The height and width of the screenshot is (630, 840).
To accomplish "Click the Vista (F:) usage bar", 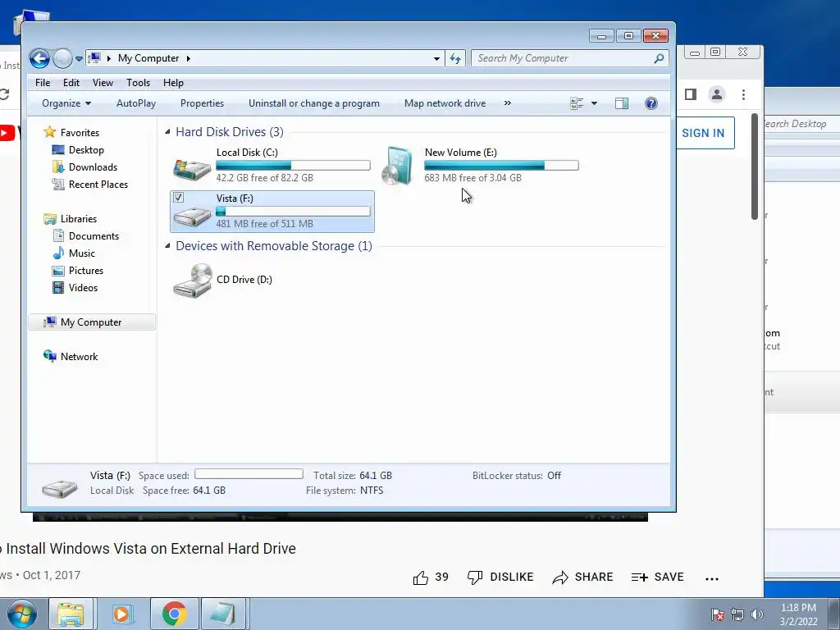I will click(x=293, y=211).
